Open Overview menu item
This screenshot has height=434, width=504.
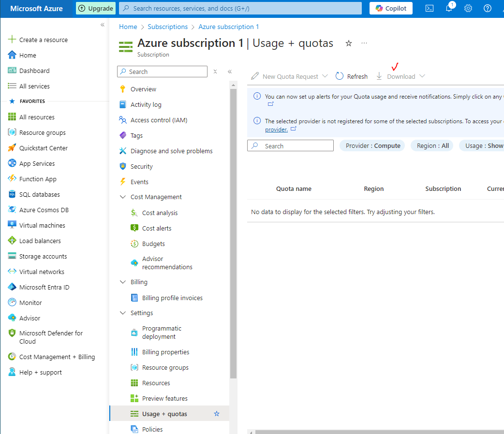[x=143, y=89]
